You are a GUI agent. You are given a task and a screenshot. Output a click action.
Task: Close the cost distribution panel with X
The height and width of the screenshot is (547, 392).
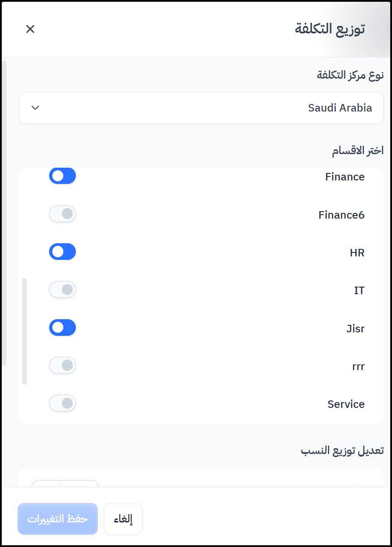(x=30, y=29)
